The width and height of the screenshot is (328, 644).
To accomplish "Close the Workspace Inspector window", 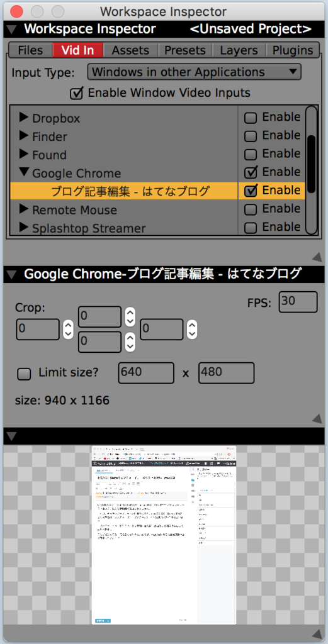I will [16, 11].
